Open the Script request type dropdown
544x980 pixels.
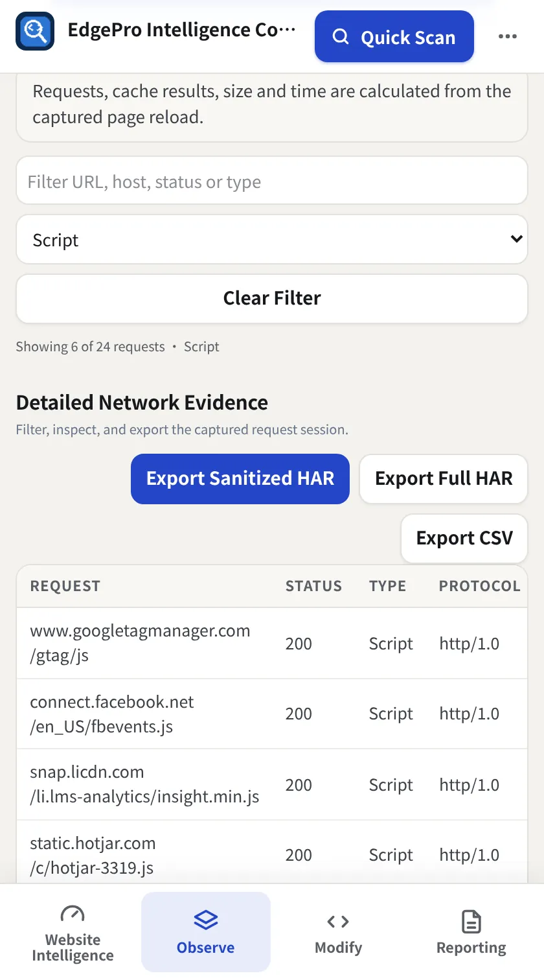(x=272, y=240)
